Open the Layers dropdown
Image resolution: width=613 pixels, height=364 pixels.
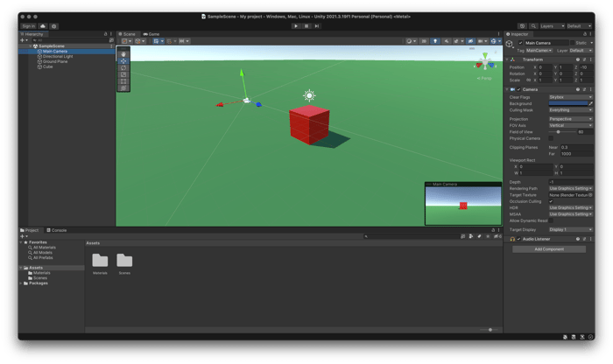[553, 26]
